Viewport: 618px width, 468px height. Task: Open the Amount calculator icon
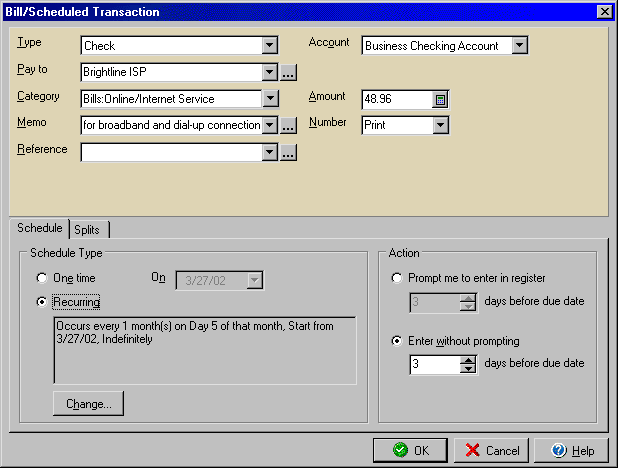(440, 99)
